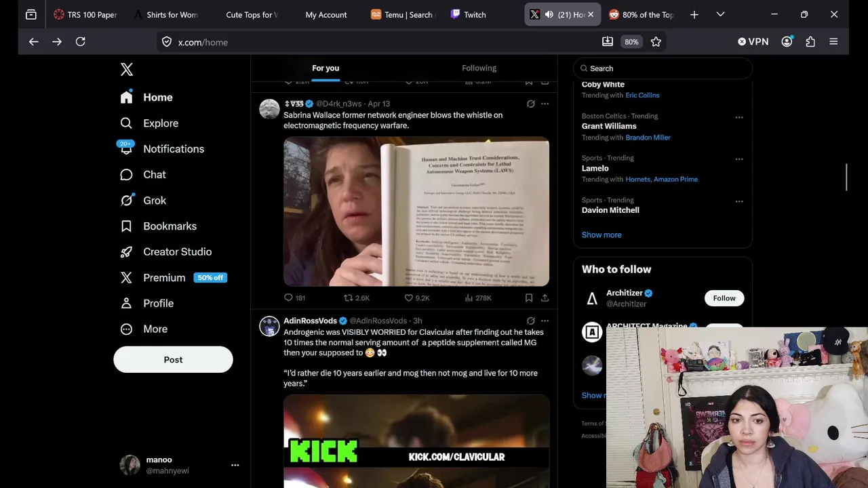868x488 pixels.
Task: Open a new browser tab
Action: (x=694, y=14)
